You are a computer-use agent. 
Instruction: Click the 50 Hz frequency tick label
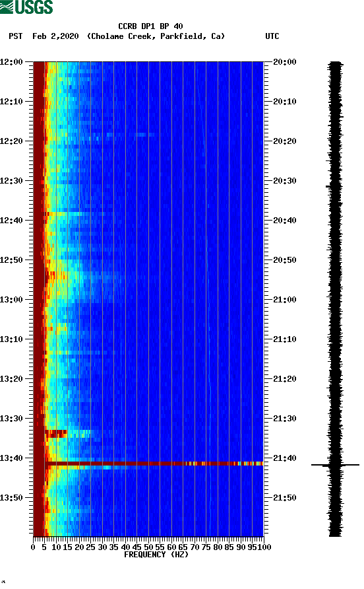(148, 547)
